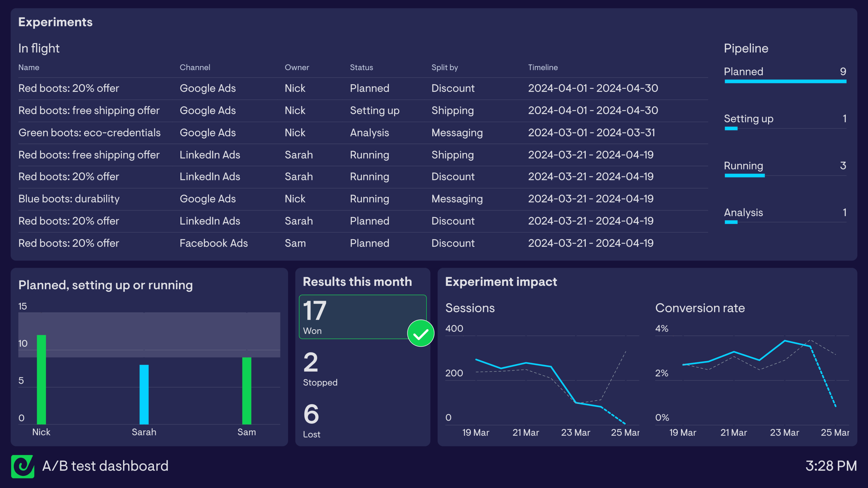Click the Sam owner cell in table
The height and width of the screenshot is (488, 868).
coord(295,243)
